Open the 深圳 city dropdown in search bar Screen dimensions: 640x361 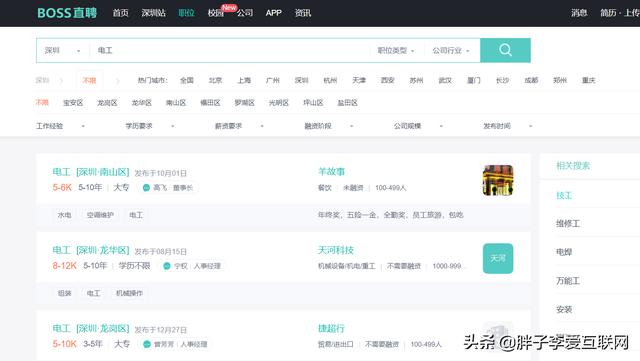62,51
